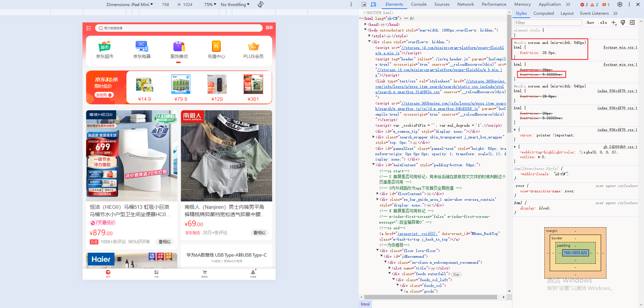Toggle .cls element classes panel
644x308 pixels.
pyautogui.click(x=602, y=22)
